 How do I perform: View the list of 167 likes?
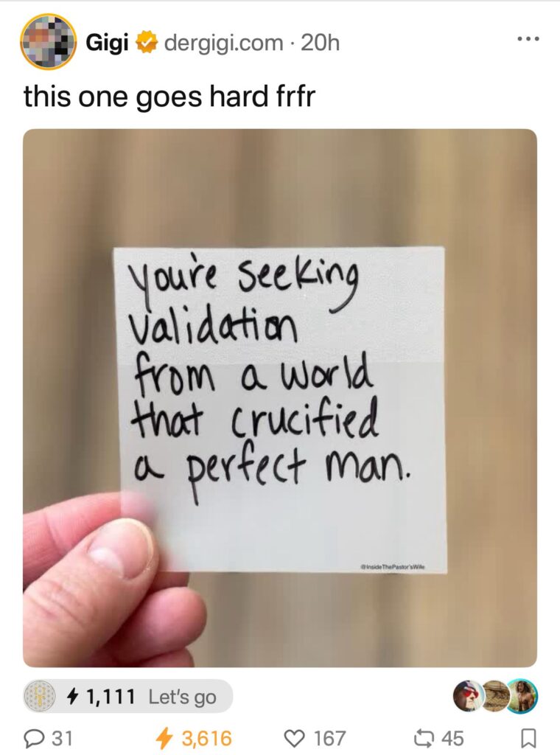329,738
